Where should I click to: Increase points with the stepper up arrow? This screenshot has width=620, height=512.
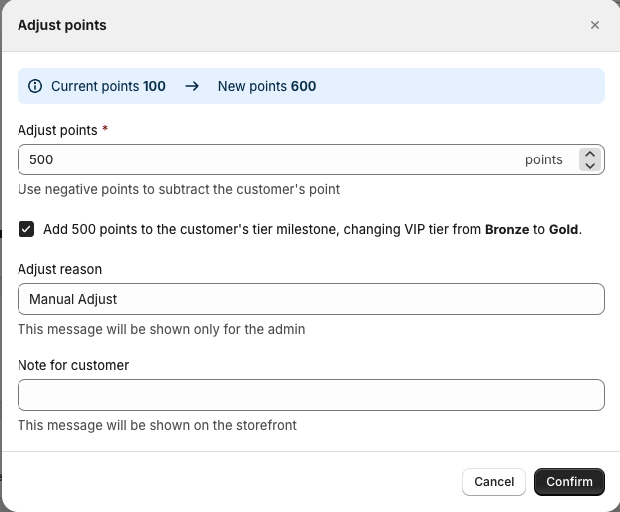click(590, 154)
